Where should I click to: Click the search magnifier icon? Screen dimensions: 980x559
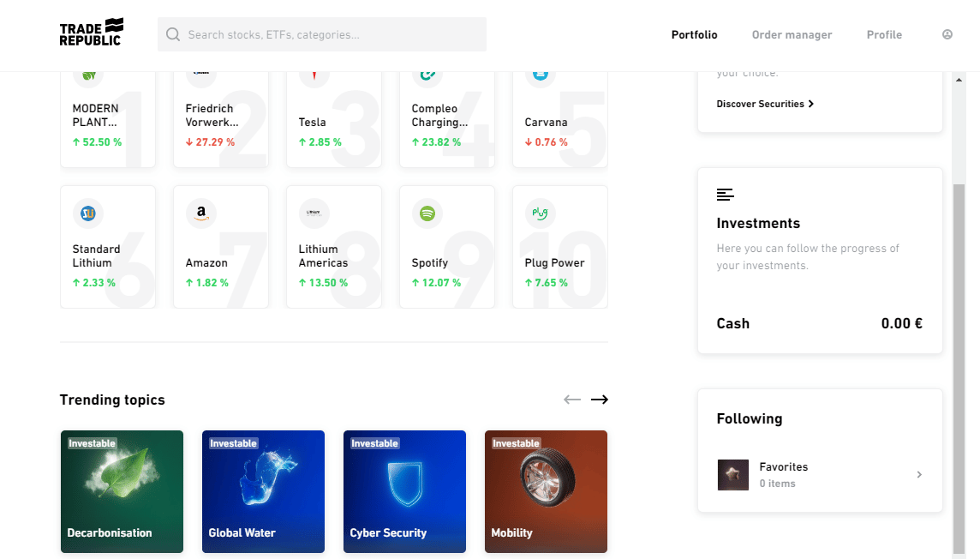(x=173, y=34)
